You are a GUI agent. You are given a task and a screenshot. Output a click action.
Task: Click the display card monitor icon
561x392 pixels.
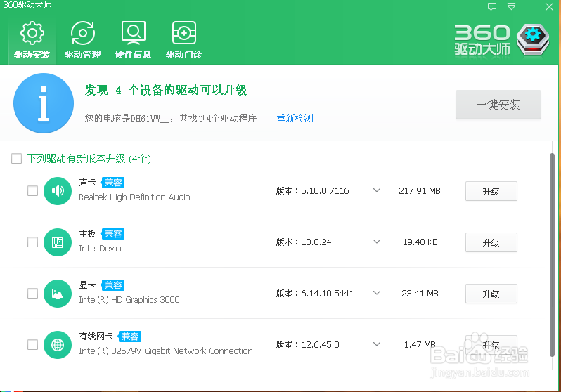pyautogui.click(x=58, y=294)
